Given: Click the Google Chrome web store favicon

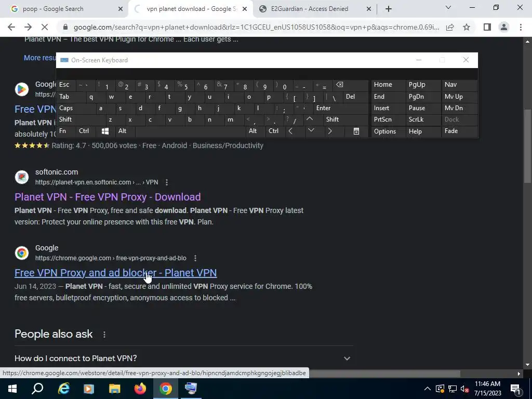Looking at the screenshot, I should 22,253.
